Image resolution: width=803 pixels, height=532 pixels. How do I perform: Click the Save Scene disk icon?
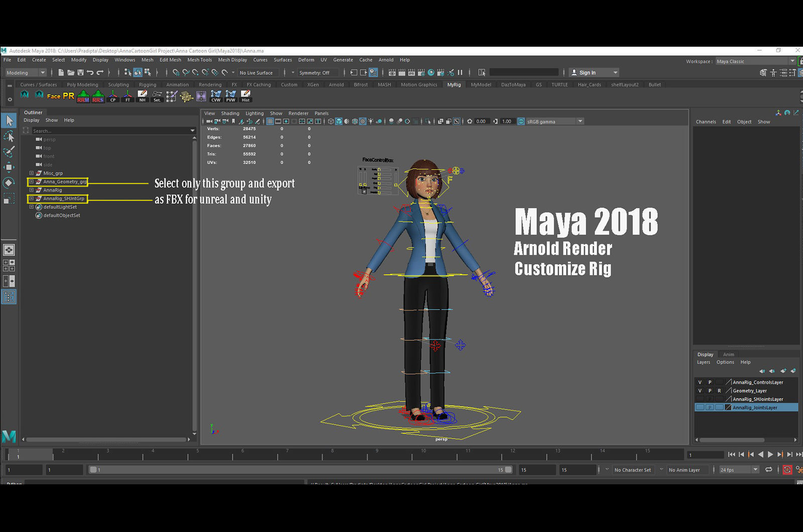(80, 73)
